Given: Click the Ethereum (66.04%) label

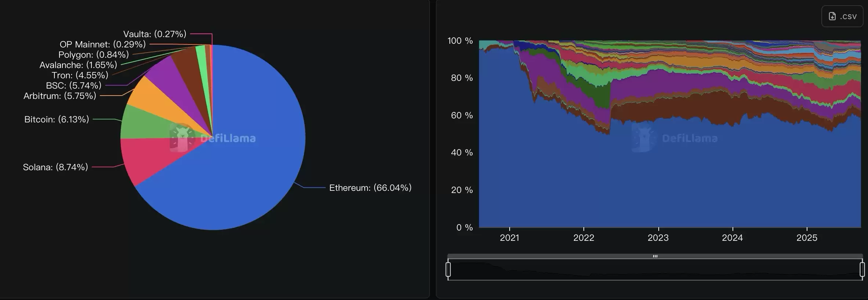Looking at the screenshot, I should click(x=370, y=188).
